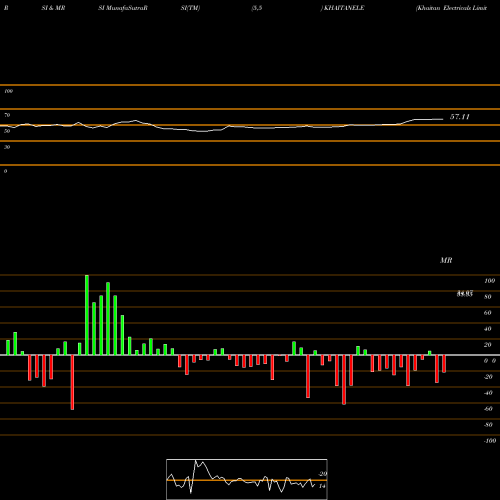Click the tallest green MR bar reaching 100
This screenshot has width=500, height=500.
pyautogui.click(x=87, y=315)
